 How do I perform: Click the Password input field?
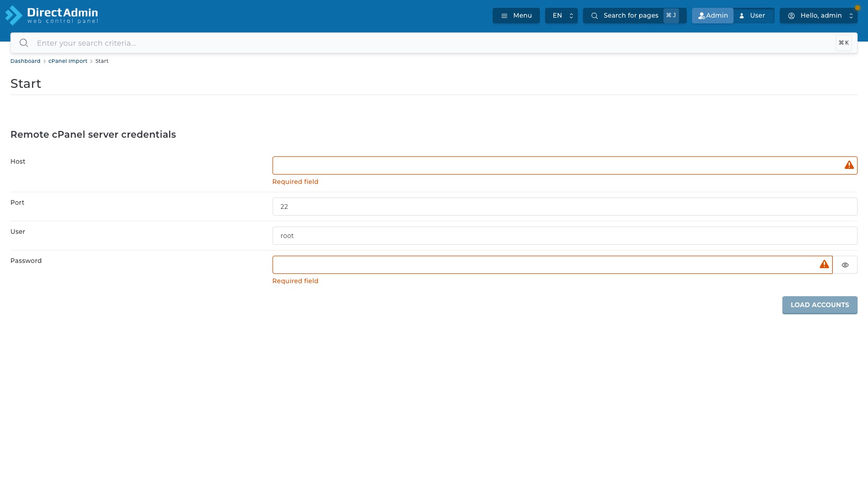[552, 265]
